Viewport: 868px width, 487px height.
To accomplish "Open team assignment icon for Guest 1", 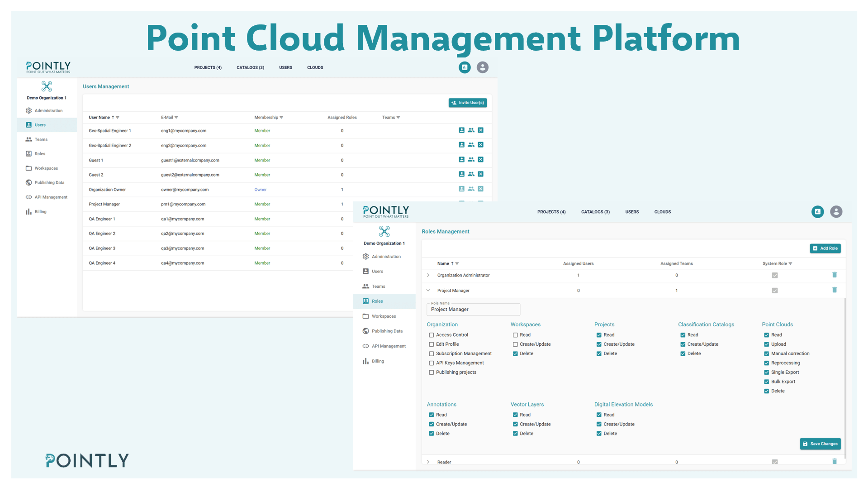I will click(x=471, y=160).
